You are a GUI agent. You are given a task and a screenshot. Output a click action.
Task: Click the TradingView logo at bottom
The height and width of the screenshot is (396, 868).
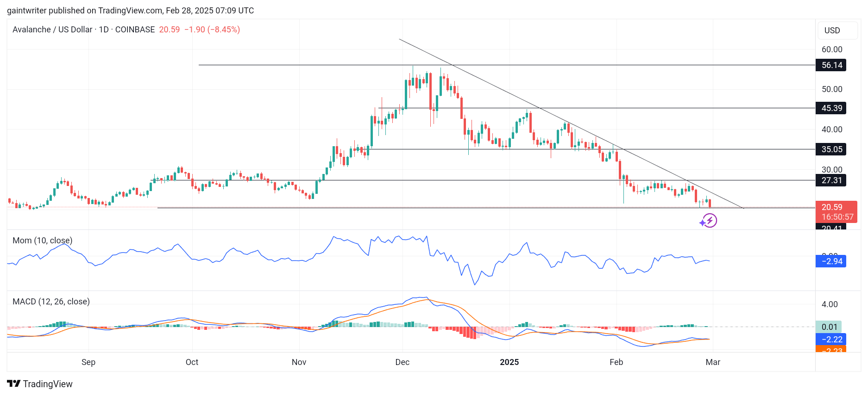click(40, 384)
